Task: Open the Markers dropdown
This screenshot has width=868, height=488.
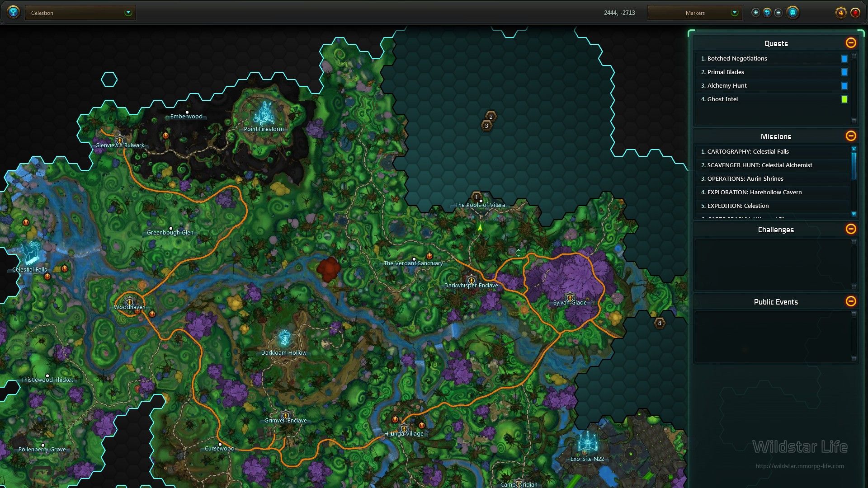Action: coord(695,13)
